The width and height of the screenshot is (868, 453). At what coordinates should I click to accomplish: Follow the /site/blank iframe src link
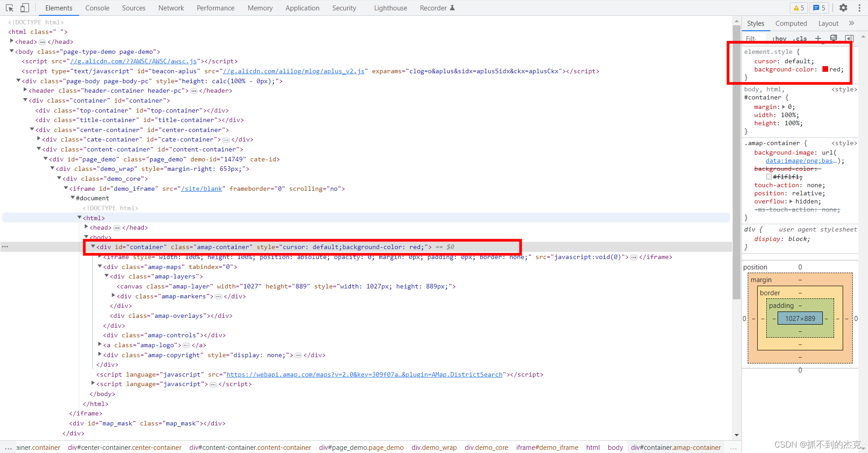(x=202, y=189)
